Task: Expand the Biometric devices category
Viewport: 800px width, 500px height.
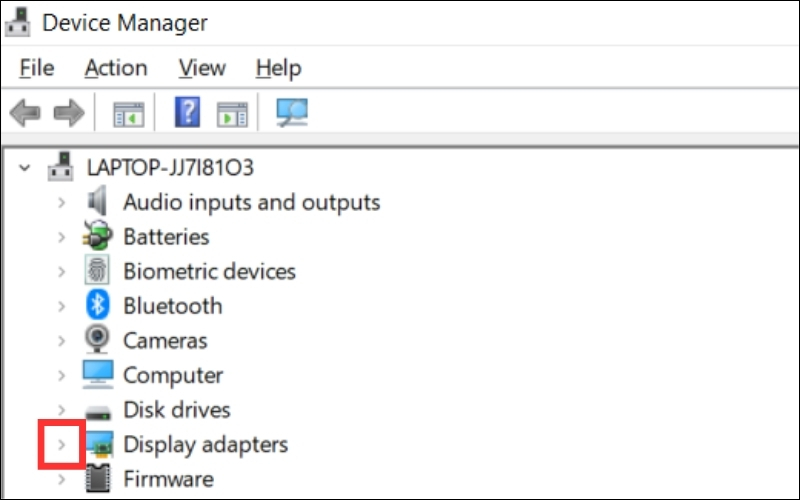Action: click(x=61, y=271)
